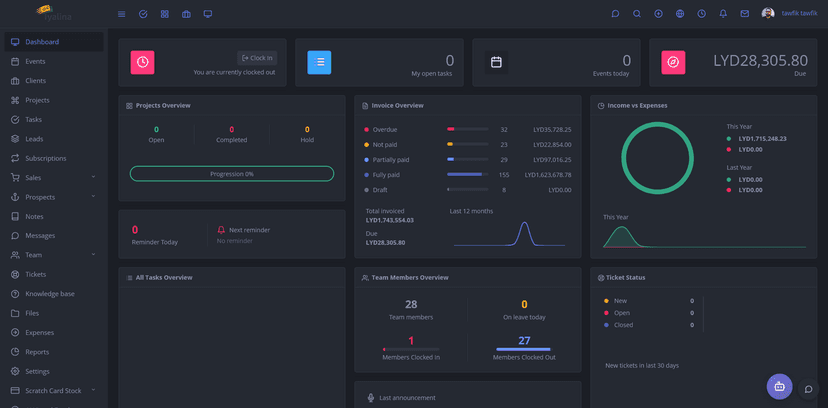Open Dashboard in the sidebar
828x408 pixels.
[x=54, y=42]
